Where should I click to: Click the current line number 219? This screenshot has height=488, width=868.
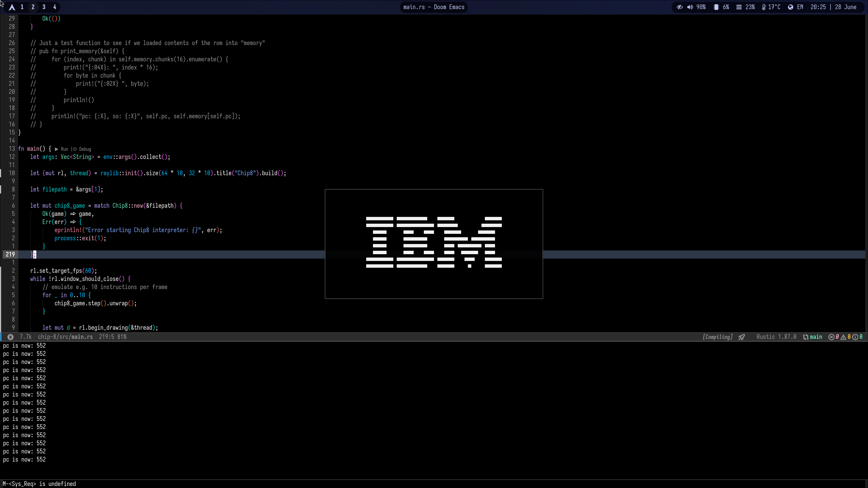pyautogui.click(x=10, y=255)
